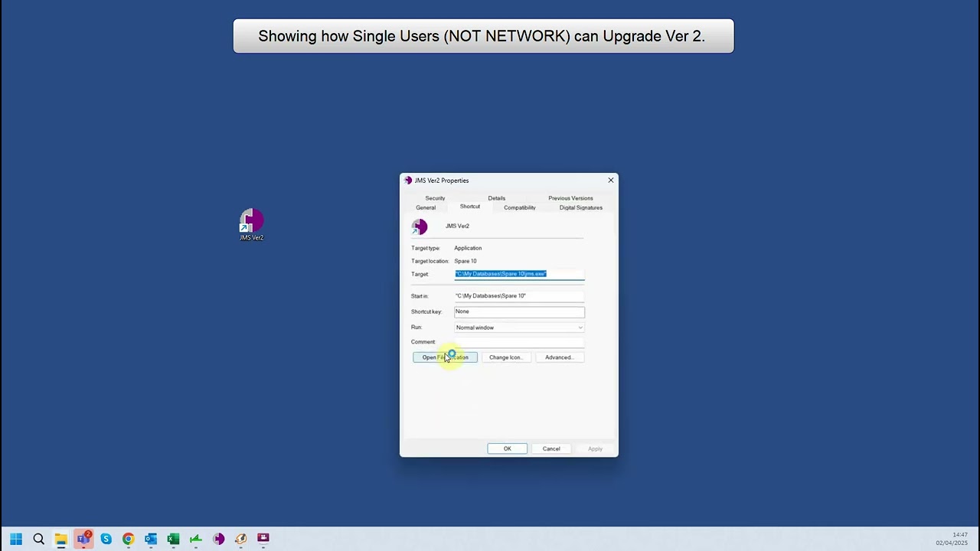Open the maroon screen recorder taskbar icon
The height and width of the screenshot is (551, 980).
pyautogui.click(x=263, y=539)
